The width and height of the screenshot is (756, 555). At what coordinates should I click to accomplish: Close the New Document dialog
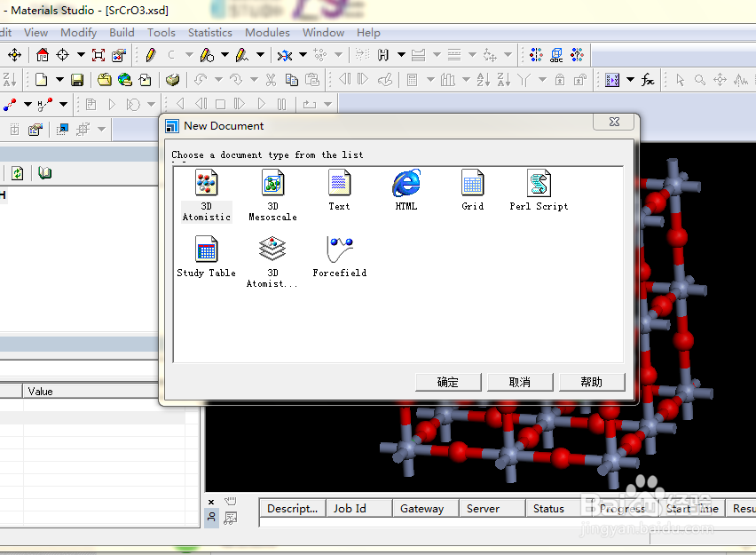[614, 123]
